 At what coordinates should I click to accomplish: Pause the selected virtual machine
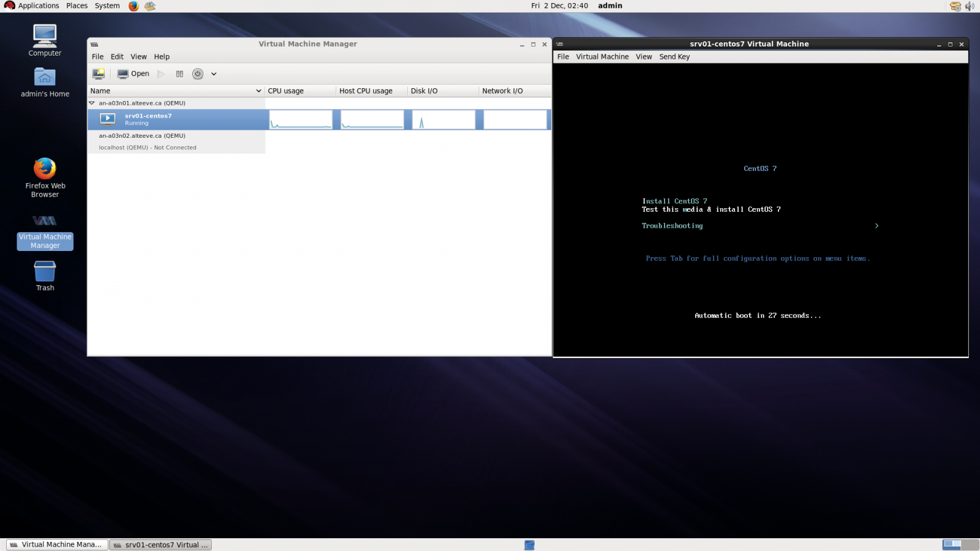[x=179, y=73]
